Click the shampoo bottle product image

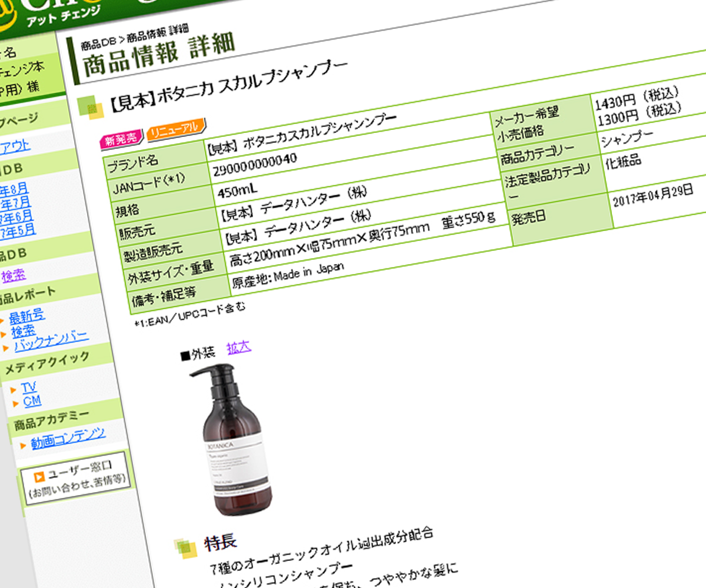[x=234, y=439]
